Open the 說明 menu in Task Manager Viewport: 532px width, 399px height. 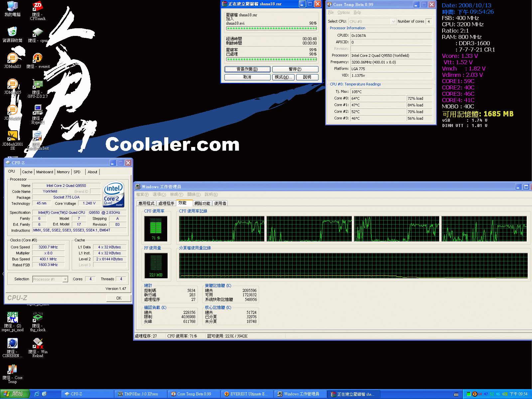point(211,195)
